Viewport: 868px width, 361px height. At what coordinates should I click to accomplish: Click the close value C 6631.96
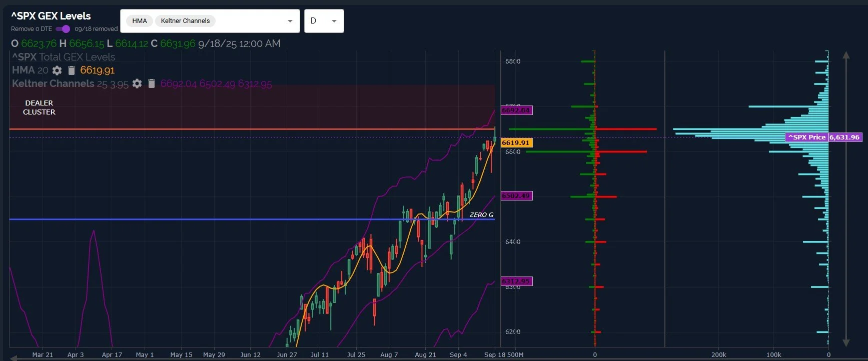pyautogui.click(x=173, y=43)
